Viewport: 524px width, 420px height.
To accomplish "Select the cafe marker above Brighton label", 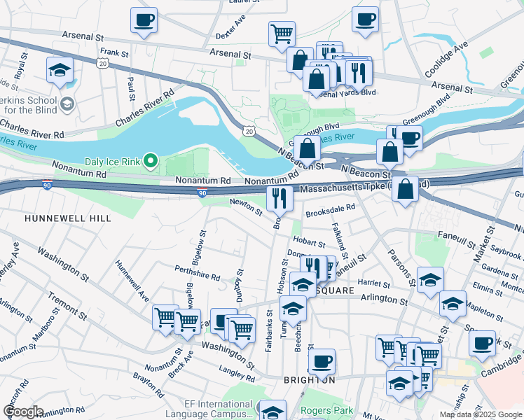I will 322,363.
